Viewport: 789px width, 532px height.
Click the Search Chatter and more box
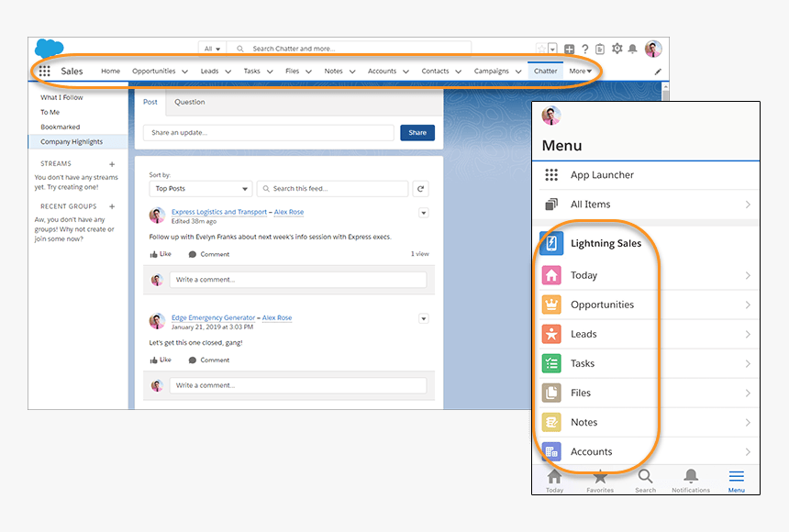click(349, 49)
